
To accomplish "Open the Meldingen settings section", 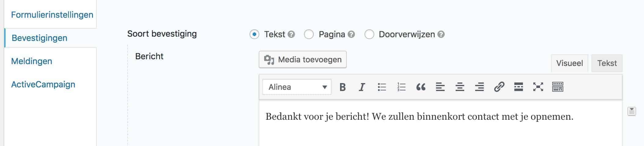I will 31,61.
